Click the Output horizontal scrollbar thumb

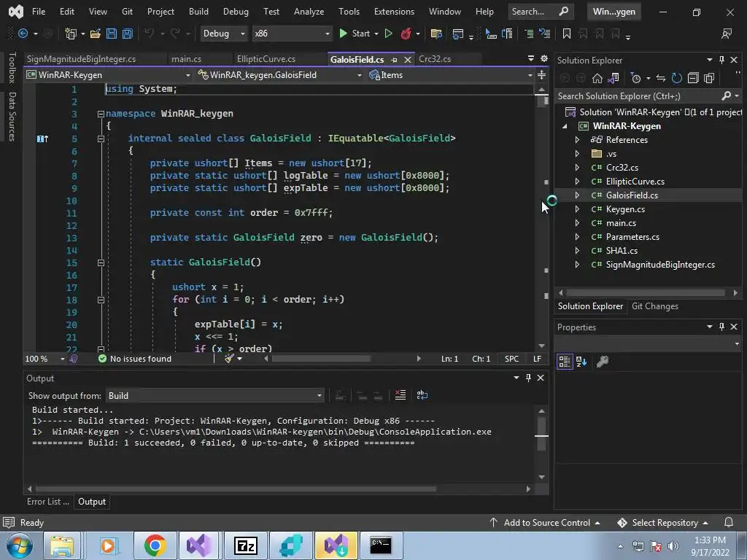click(236, 489)
